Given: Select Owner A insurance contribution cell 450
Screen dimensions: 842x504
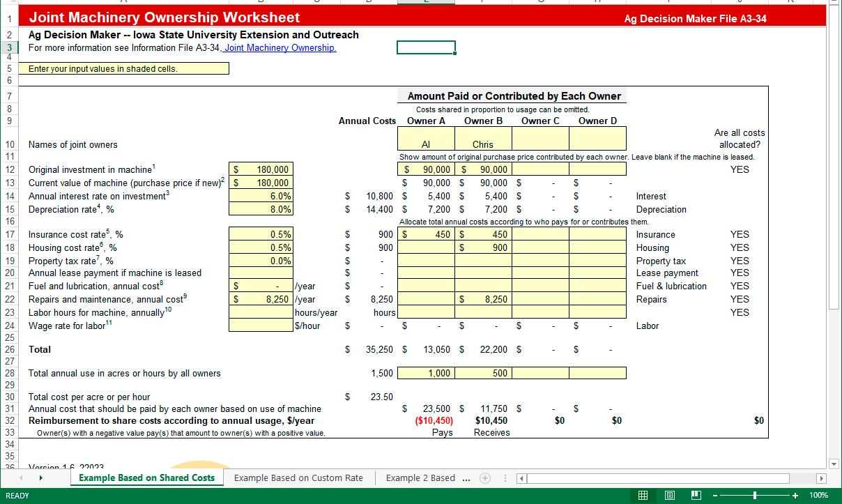Looking at the screenshot, I should pyautogui.click(x=426, y=234).
